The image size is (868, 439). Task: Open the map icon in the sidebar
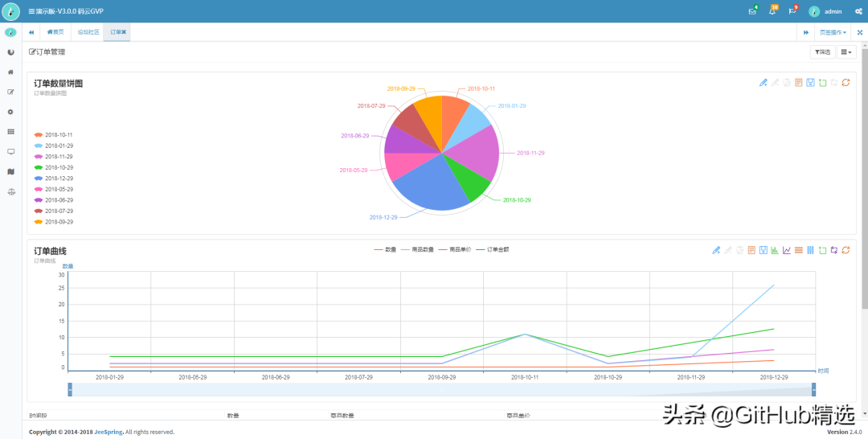(x=10, y=171)
